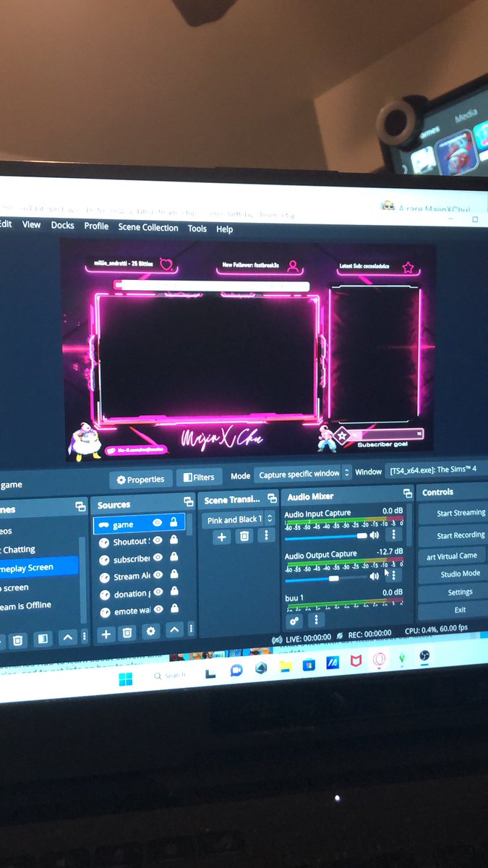
Task: Undock the Audio Mixer panel
Action: (x=407, y=493)
